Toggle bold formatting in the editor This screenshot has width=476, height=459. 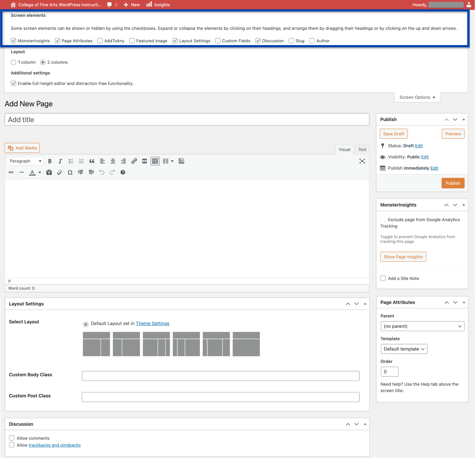(50, 161)
